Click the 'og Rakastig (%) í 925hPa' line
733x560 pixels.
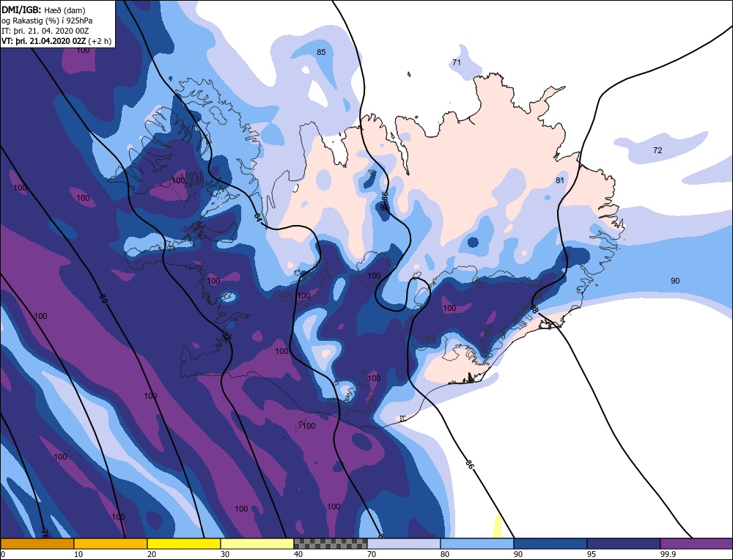coord(47,21)
